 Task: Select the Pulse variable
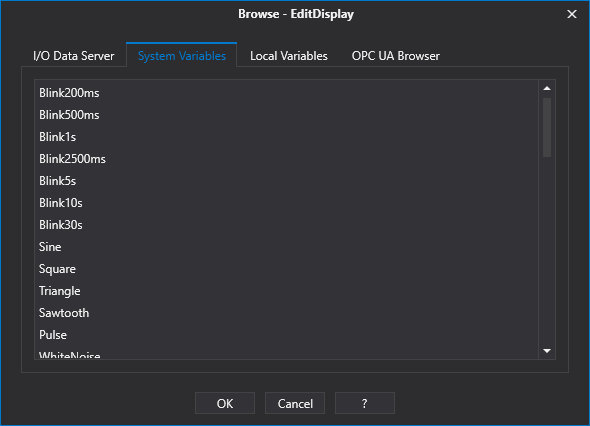point(286,335)
